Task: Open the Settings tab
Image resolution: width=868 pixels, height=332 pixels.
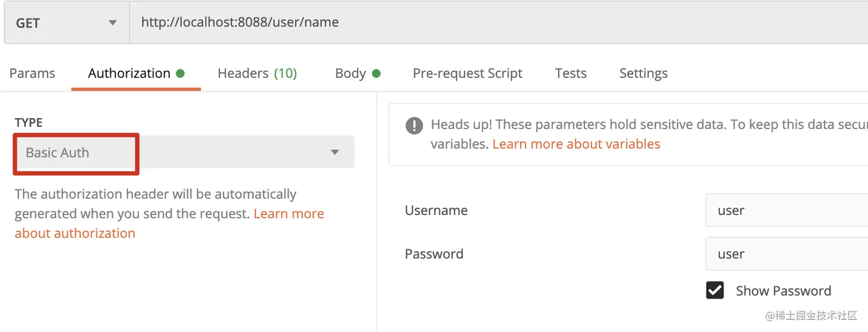Action: tap(643, 73)
